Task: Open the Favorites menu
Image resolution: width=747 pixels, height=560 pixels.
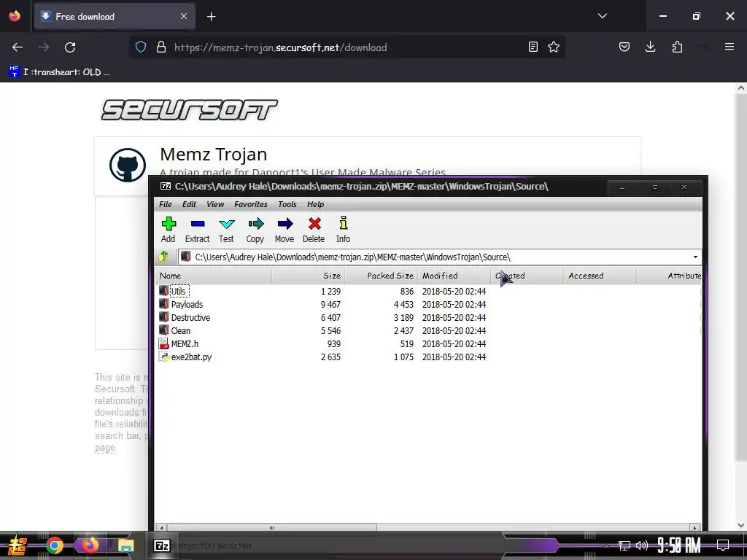Action: [x=251, y=204]
